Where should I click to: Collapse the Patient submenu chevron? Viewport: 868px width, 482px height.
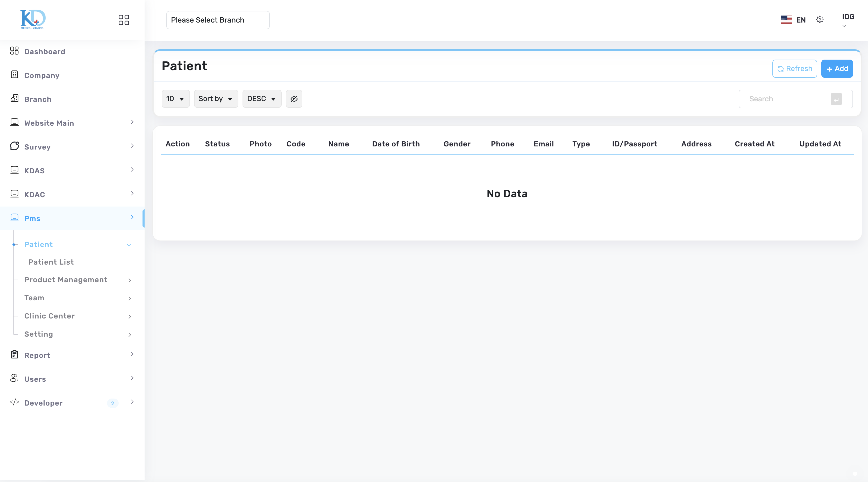pos(129,245)
